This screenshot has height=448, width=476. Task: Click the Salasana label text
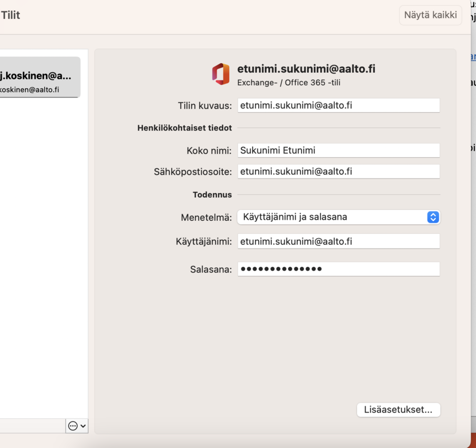[x=210, y=270]
